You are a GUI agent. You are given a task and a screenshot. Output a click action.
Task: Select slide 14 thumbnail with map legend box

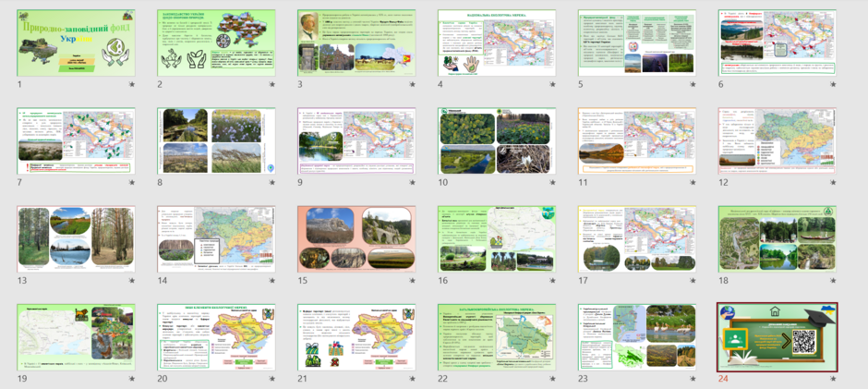pyautogui.click(x=216, y=238)
